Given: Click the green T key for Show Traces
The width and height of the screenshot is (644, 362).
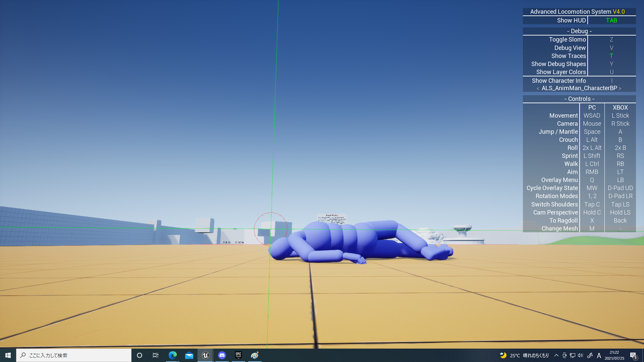Looking at the screenshot, I should coord(611,56).
